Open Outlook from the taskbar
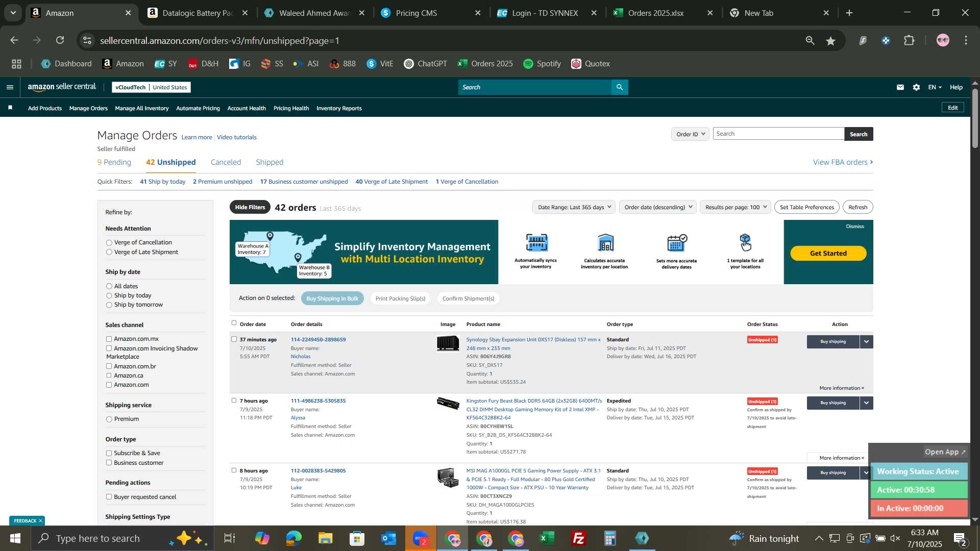The width and height of the screenshot is (980, 551). tap(388, 538)
